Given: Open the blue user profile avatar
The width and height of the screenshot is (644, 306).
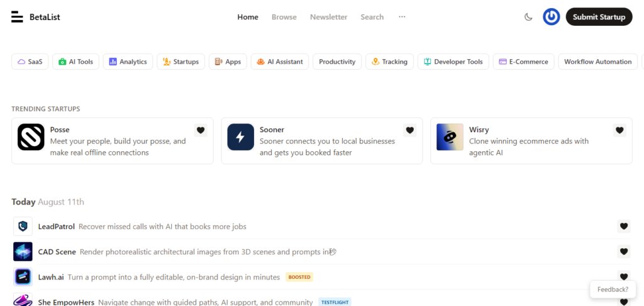Looking at the screenshot, I should coord(551,17).
